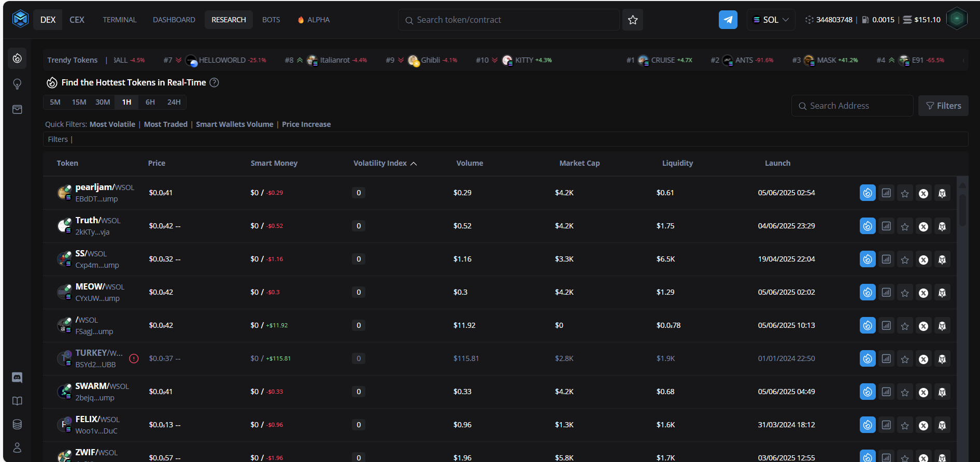980x462 pixels.
Task: Open chart icon for MEOW row
Action: [887, 292]
